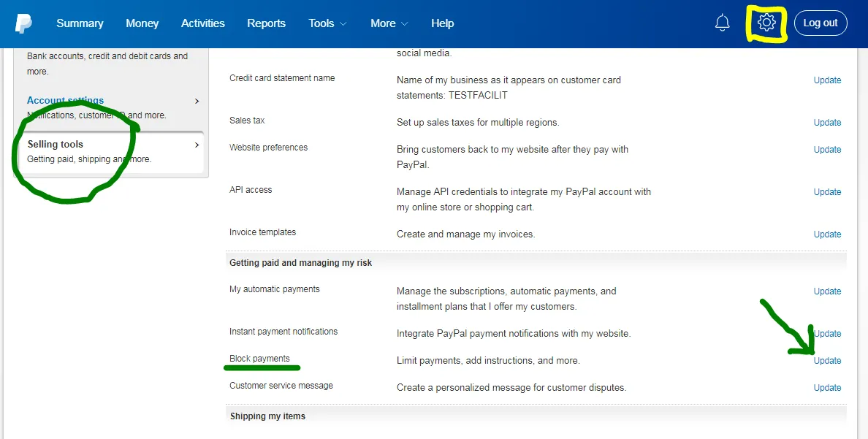The width and height of the screenshot is (868, 439).
Task: Open the Money menu item
Action: pyautogui.click(x=142, y=23)
